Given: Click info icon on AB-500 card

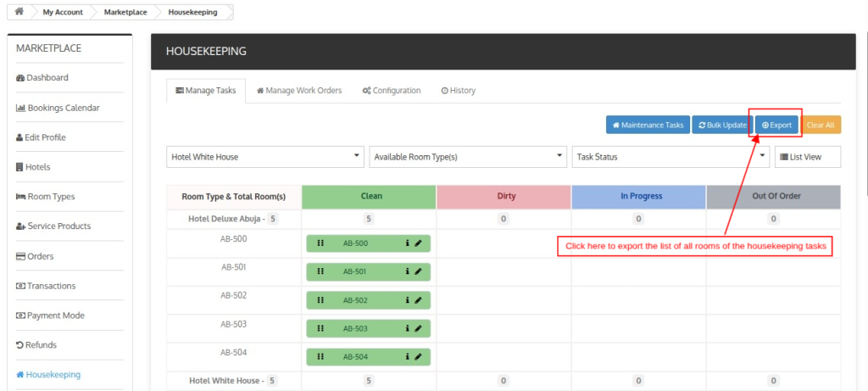Looking at the screenshot, I should 407,243.
